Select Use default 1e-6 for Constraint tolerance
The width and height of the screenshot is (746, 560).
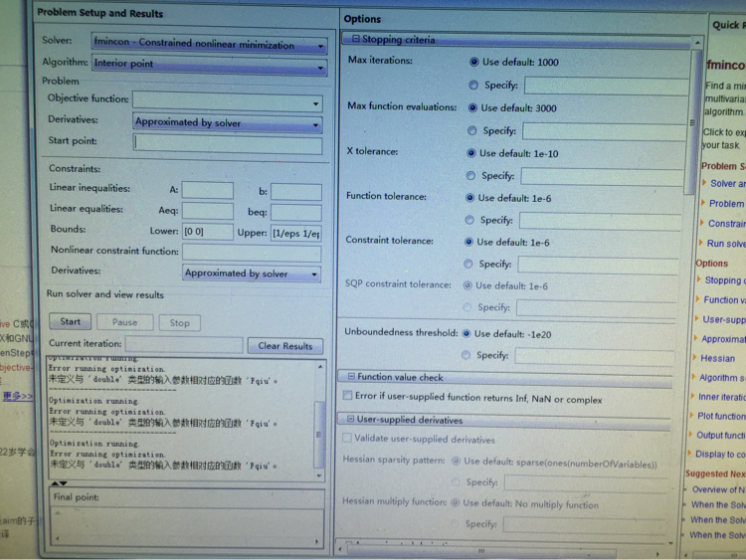(x=468, y=242)
